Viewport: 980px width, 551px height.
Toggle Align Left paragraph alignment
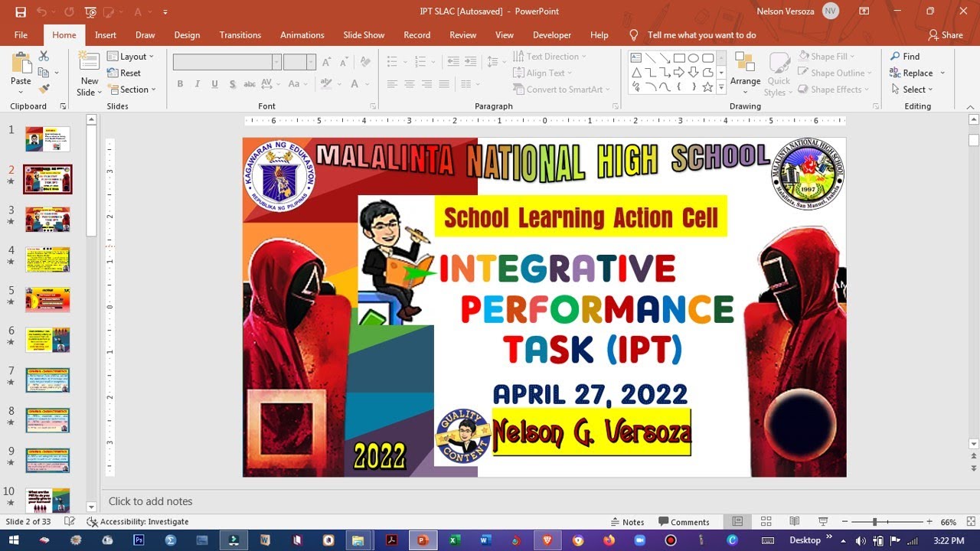point(392,84)
